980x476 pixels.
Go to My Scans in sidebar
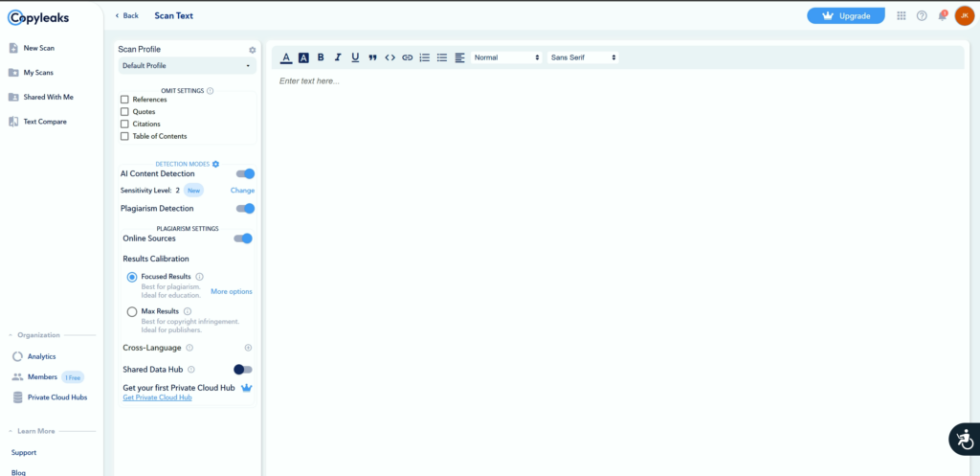pos(38,73)
